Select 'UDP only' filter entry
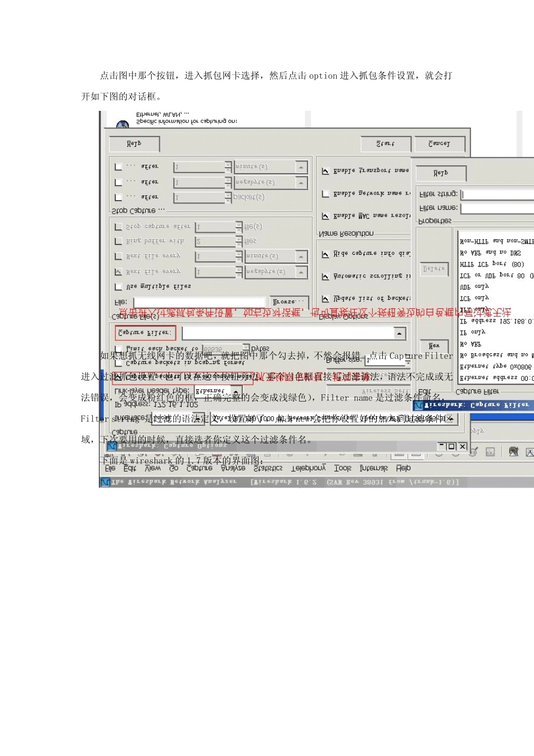 475,287
